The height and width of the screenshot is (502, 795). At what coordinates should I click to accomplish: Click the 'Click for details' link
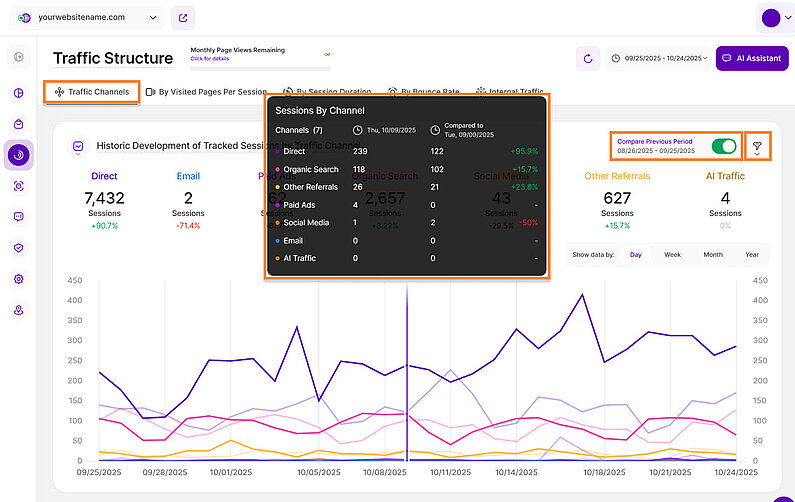[211, 59]
